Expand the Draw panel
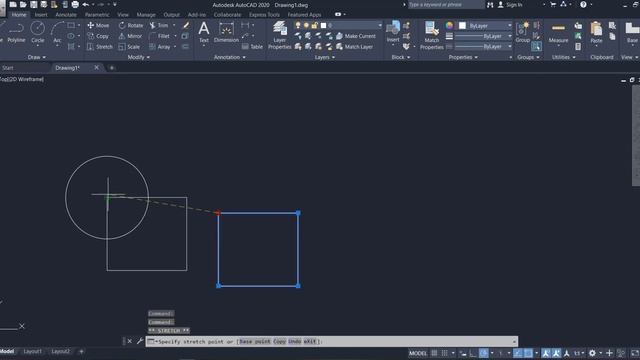Viewport: 640px width, 360px height. tap(37, 57)
